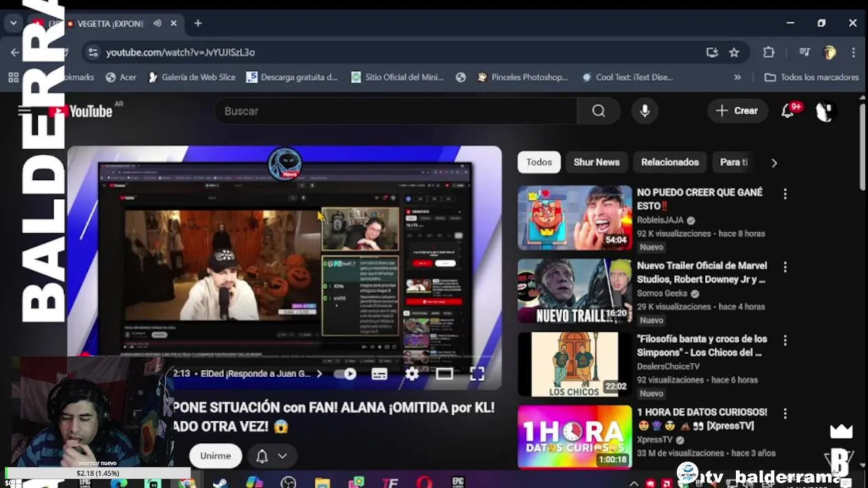The image size is (868, 488).
Task: Open the Somos Geeks channel link
Action: click(663, 293)
